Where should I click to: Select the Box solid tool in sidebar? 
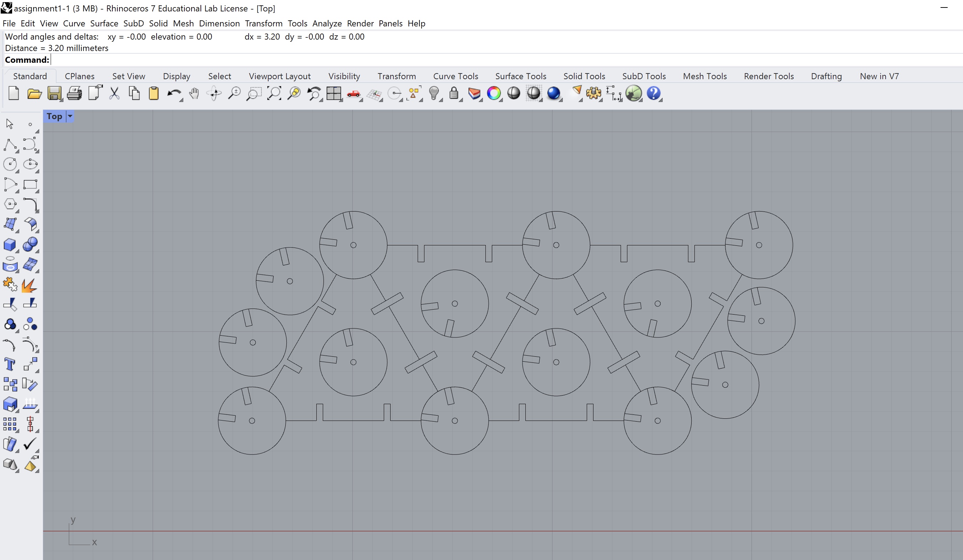(x=10, y=245)
